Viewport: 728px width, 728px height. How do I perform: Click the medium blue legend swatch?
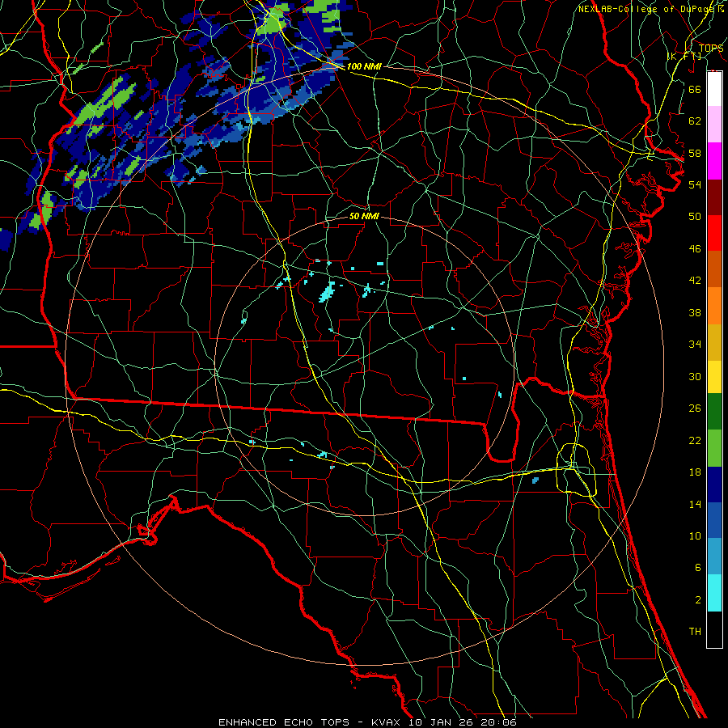(714, 520)
